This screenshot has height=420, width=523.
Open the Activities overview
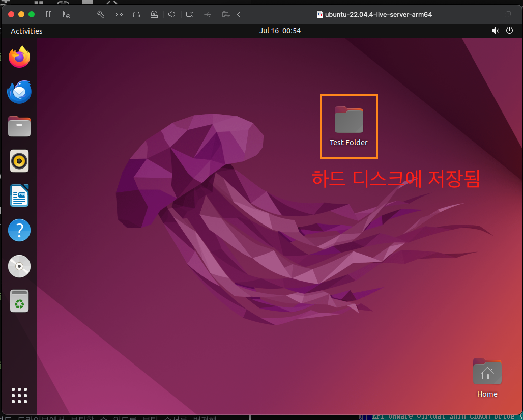(x=26, y=31)
